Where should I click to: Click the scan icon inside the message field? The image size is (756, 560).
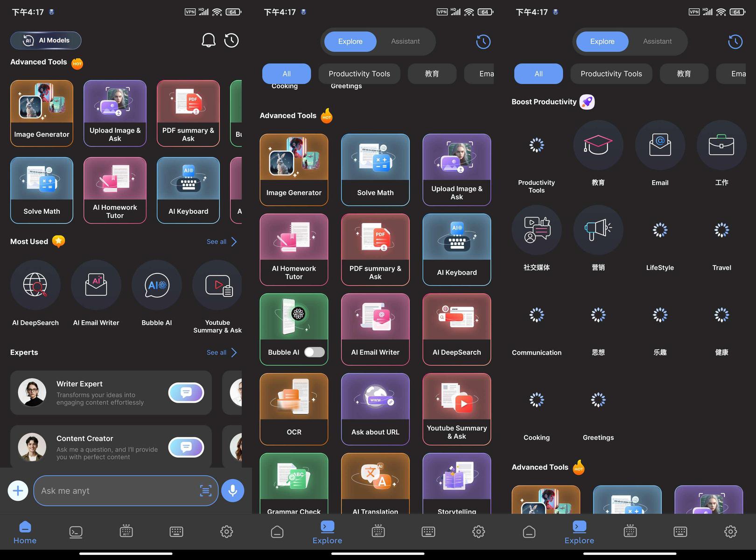[x=205, y=491]
